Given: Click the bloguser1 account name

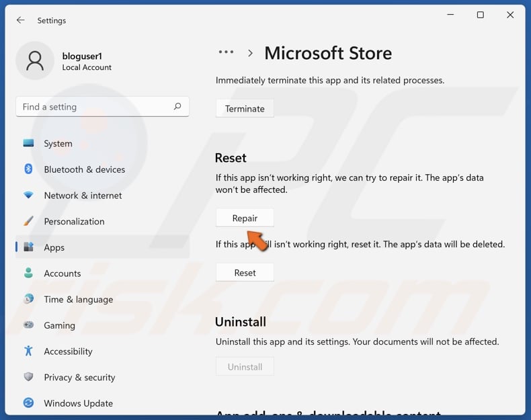Looking at the screenshot, I should pos(82,56).
